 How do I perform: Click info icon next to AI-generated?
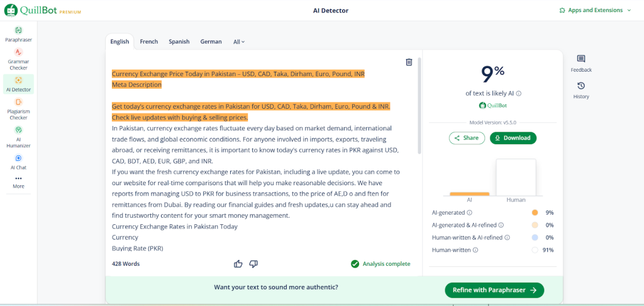(470, 213)
